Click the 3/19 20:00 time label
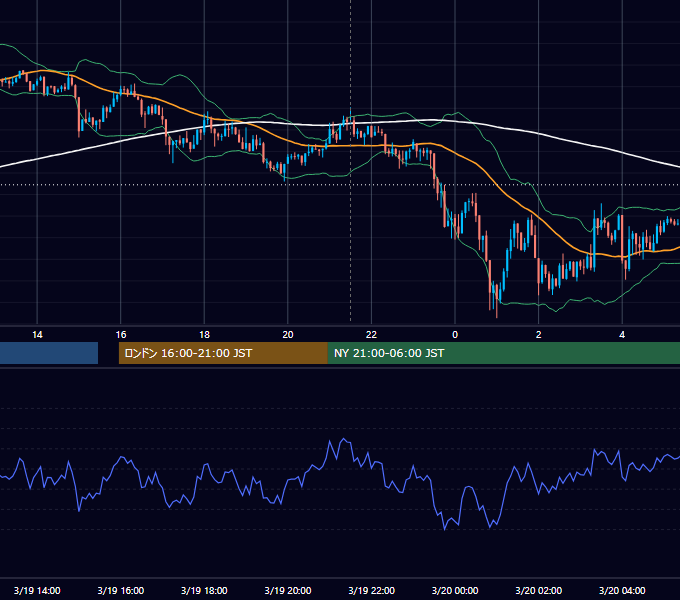Screen dimensions: 680x600 click(x=288, y=590)
